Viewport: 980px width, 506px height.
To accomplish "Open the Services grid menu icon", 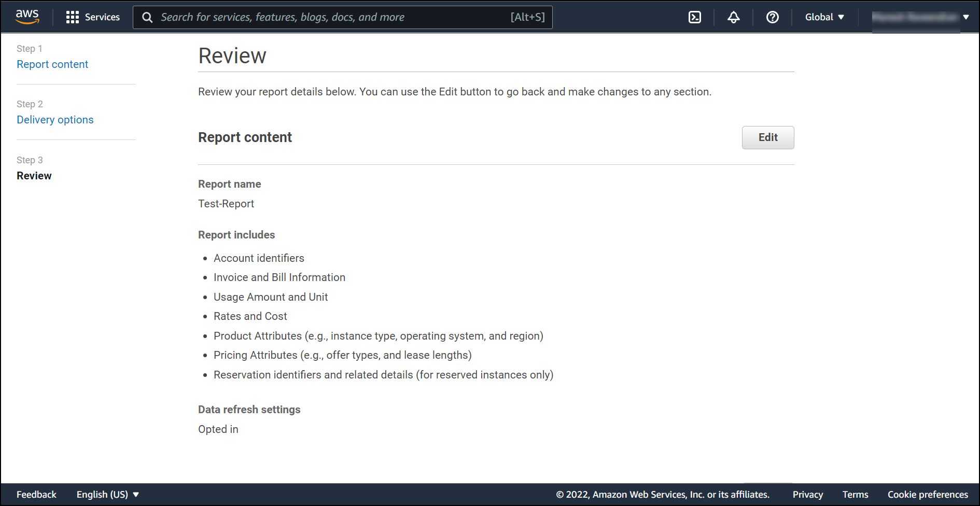I will click(73, 17).
